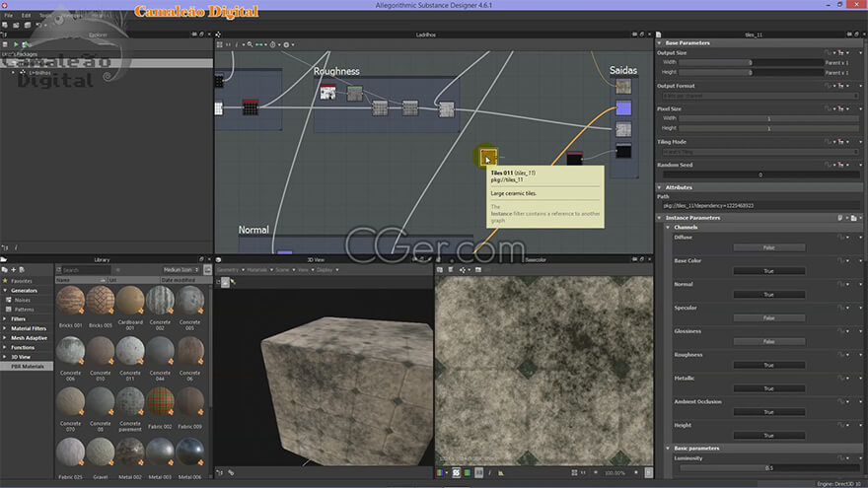Expand the Material Filters library category
This screenshot has height=488, width=868.
(x=5, y=328)
